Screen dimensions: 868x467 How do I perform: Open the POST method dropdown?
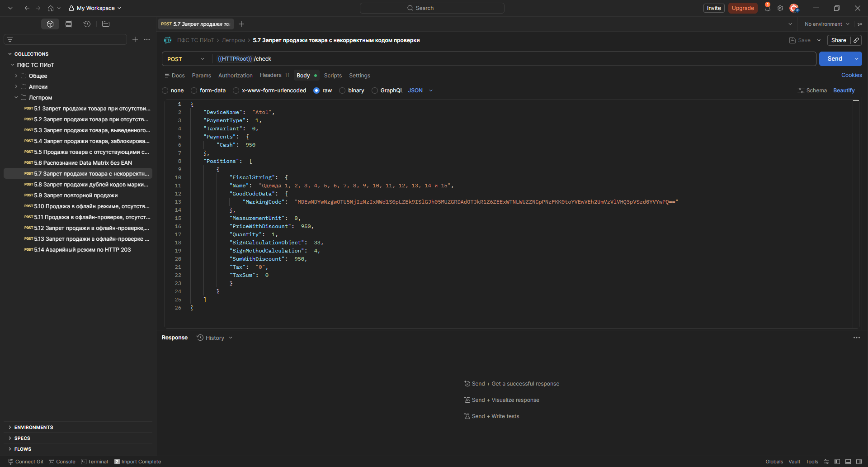[x=186, y=59]
